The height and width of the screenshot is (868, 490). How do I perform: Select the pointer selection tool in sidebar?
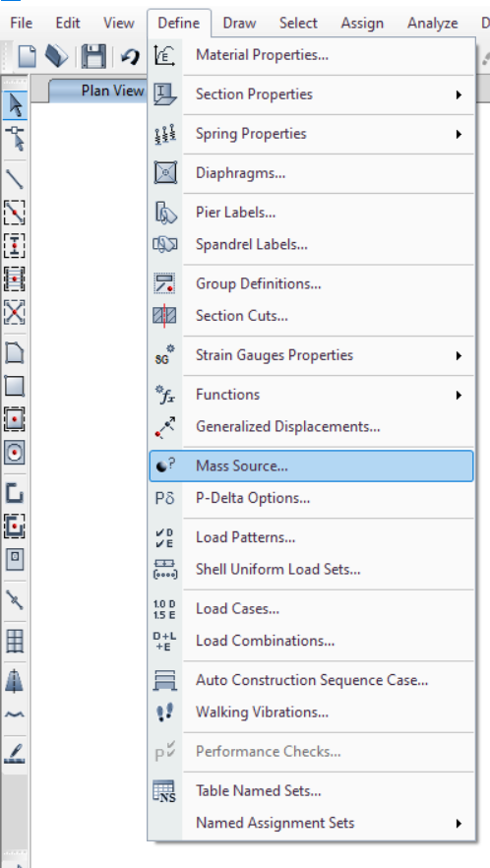(15, 104)
